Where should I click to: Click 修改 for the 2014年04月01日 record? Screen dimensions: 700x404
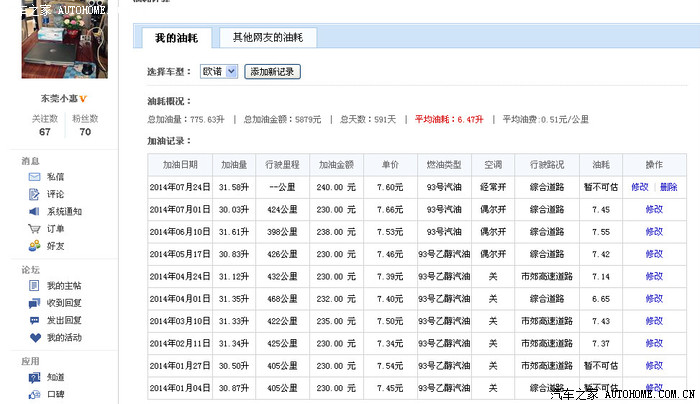click(654, 299)
